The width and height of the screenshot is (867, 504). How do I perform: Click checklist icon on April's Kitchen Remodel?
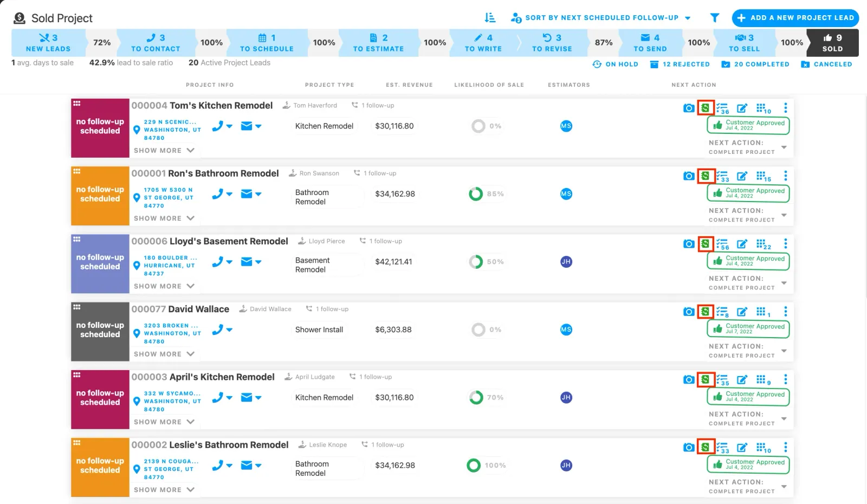(x=722, y=380)
